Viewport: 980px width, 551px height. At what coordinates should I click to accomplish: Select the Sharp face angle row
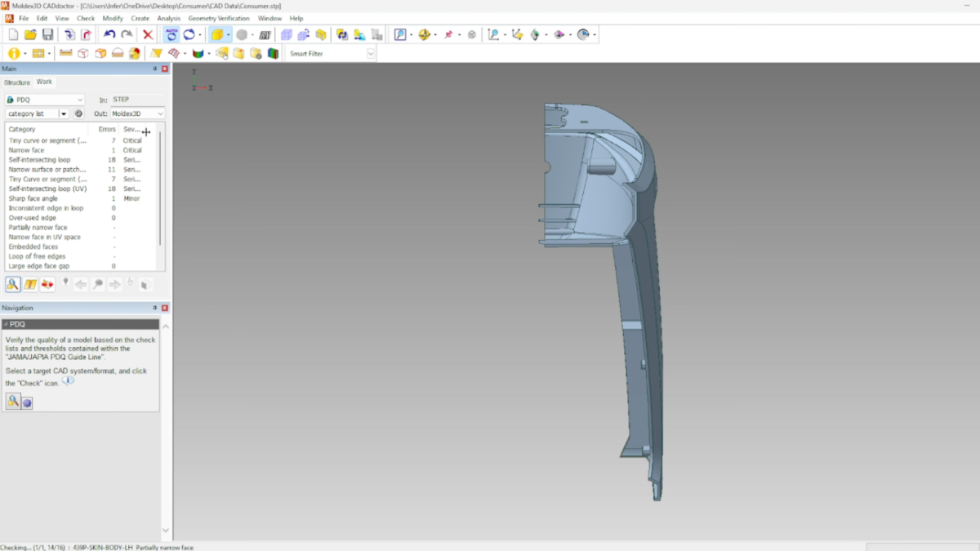pyautogui.click(x=82, y=198)
